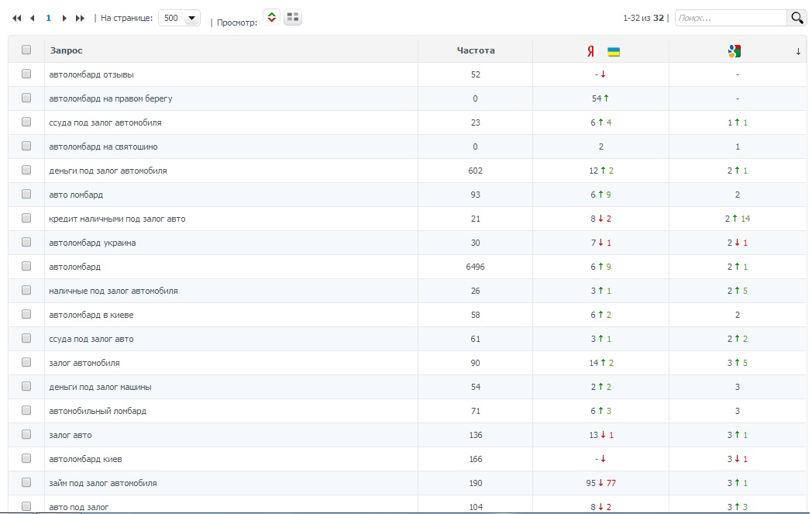Open the per-page 500 dropdown
812x514 pixels.
[179, 18]
